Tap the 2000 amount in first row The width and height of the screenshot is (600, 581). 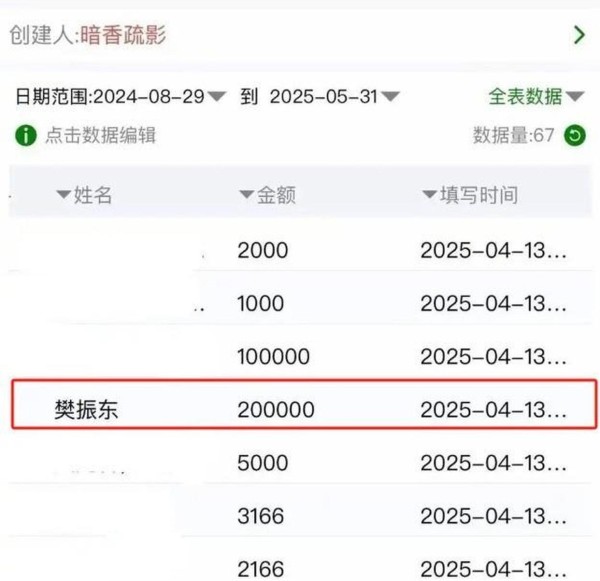coord(262,250)
